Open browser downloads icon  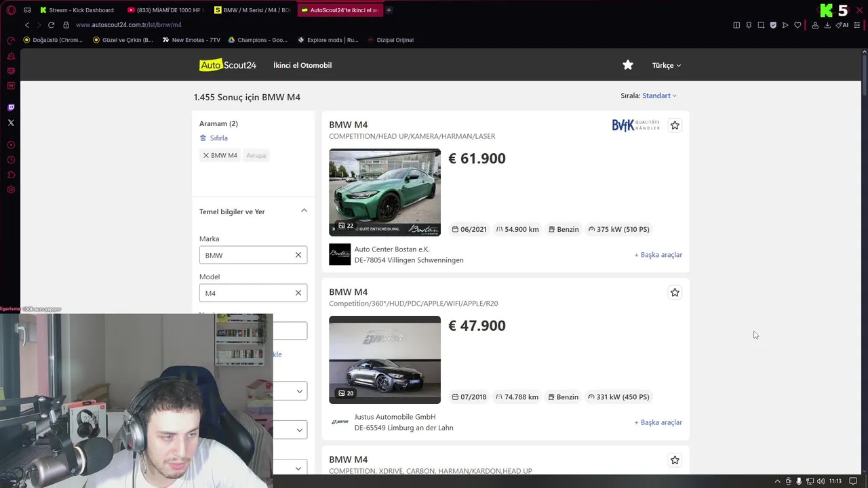point(827,25)
